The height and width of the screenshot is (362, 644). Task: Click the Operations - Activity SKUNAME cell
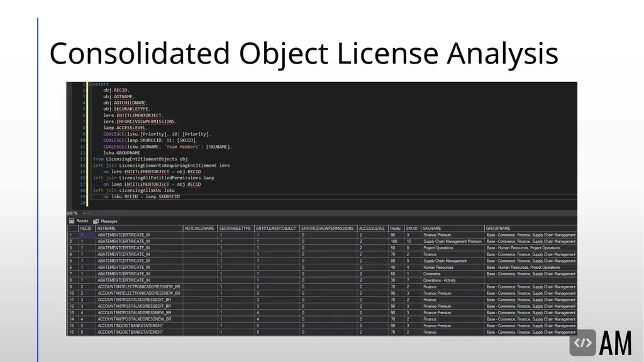(x=452, y=280)
